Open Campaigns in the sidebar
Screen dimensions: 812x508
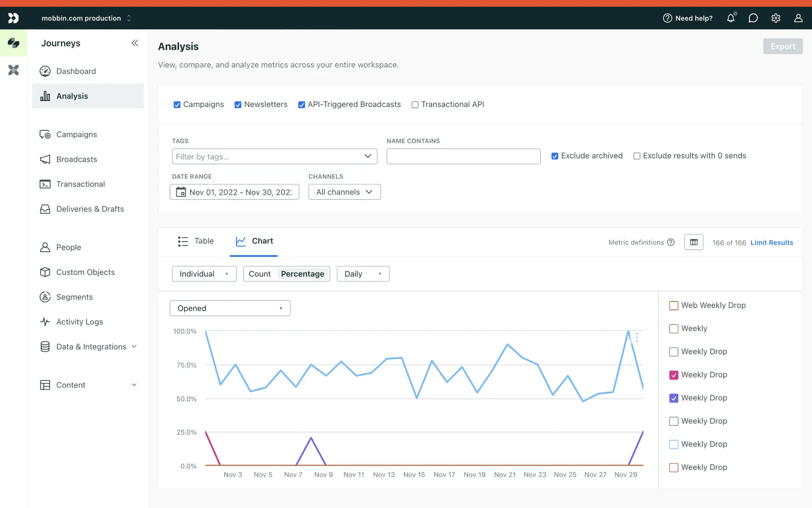pyautogui.click(x=77, y=134)
